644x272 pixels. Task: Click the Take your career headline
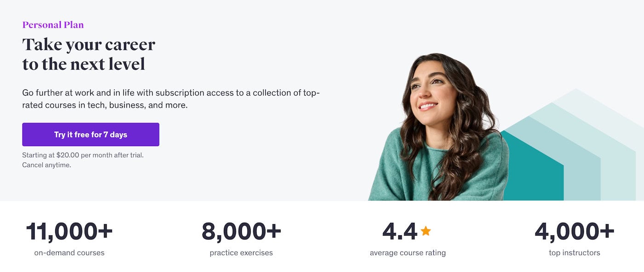pos(89,54)
